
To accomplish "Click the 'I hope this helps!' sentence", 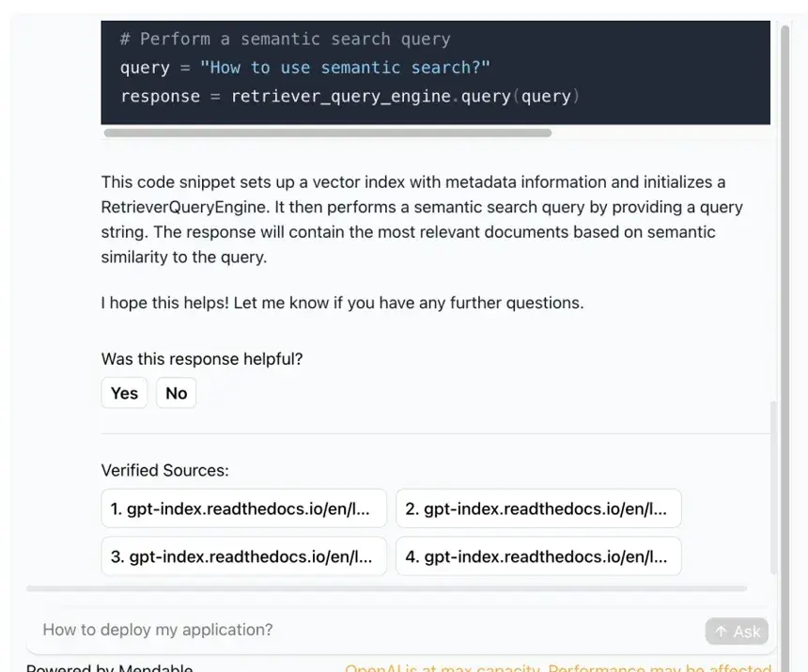I will [342, 303].
